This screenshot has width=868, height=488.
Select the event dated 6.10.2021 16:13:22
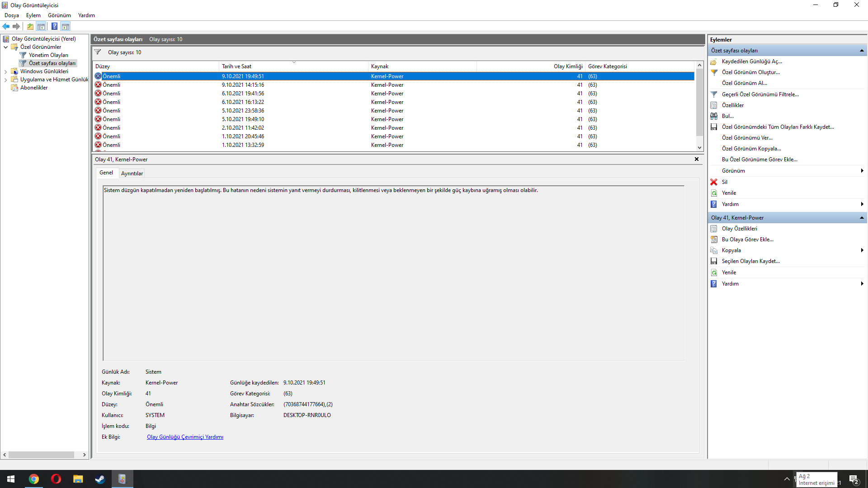pyautogui.click(x=243, y=102)
